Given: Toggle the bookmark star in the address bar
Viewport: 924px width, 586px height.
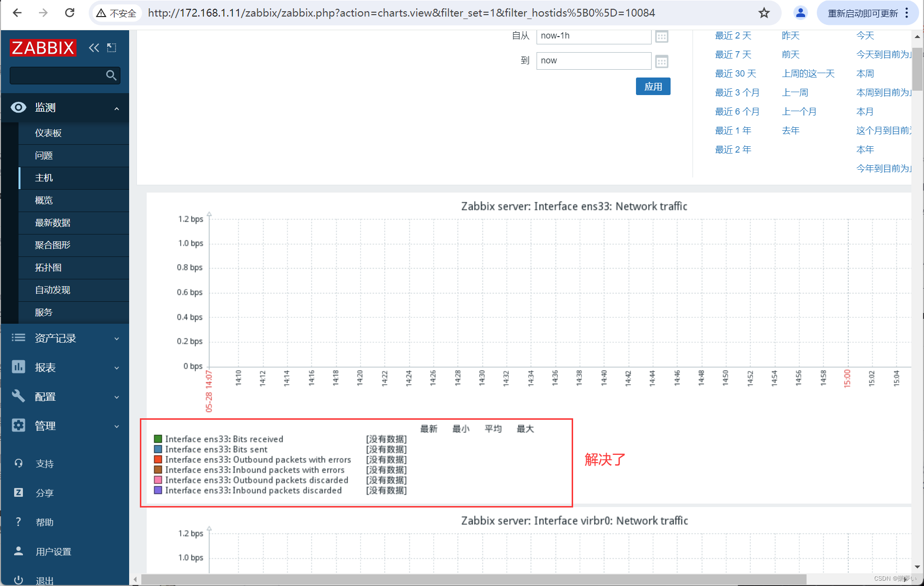Looking at the screenshot, I should pos(763,13).
